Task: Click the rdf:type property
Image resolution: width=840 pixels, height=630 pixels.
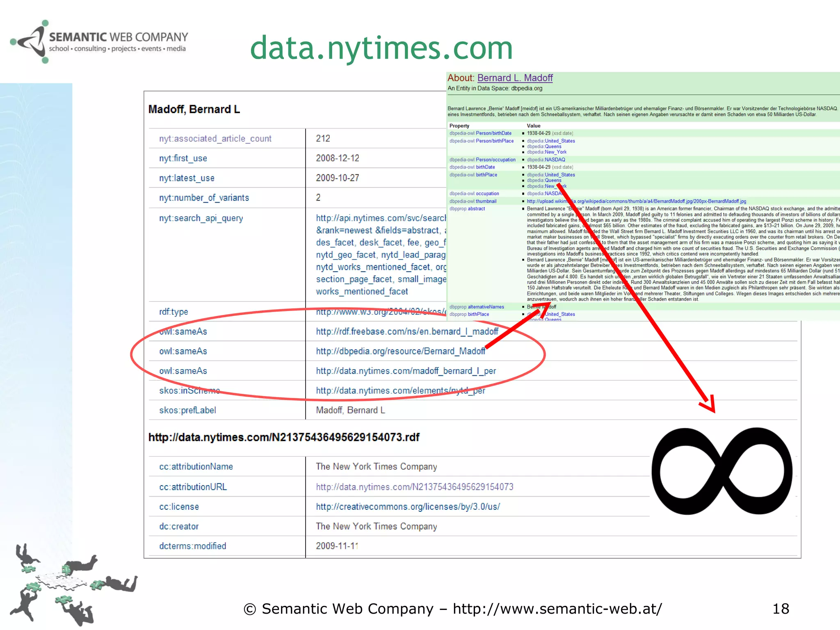Action: click(x=173, y=312)
